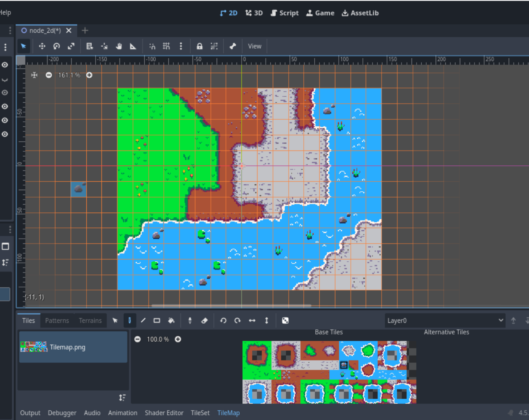The image size is (529, 420).
Task: Switch to the Patterns tab
Action: (57, 320)
